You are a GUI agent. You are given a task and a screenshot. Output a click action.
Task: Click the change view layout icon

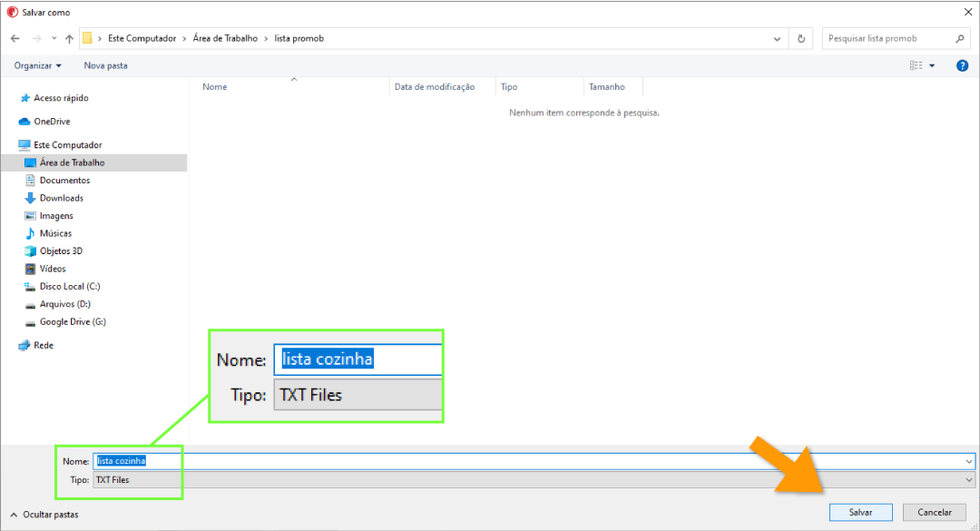(x=916, y=65)
